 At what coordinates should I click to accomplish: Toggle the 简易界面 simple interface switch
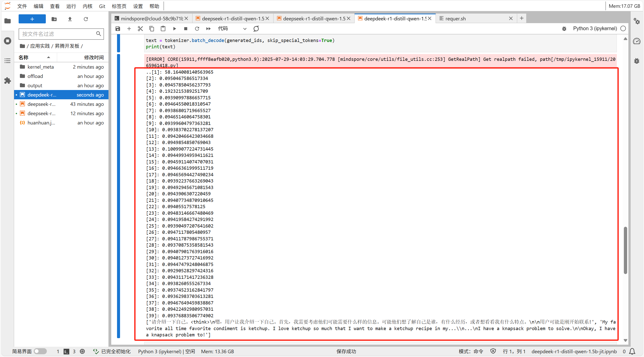coord(40,351)
